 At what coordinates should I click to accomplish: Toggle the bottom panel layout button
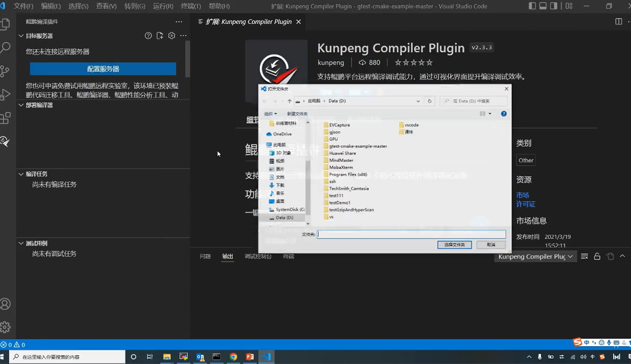tap(543, 6)
